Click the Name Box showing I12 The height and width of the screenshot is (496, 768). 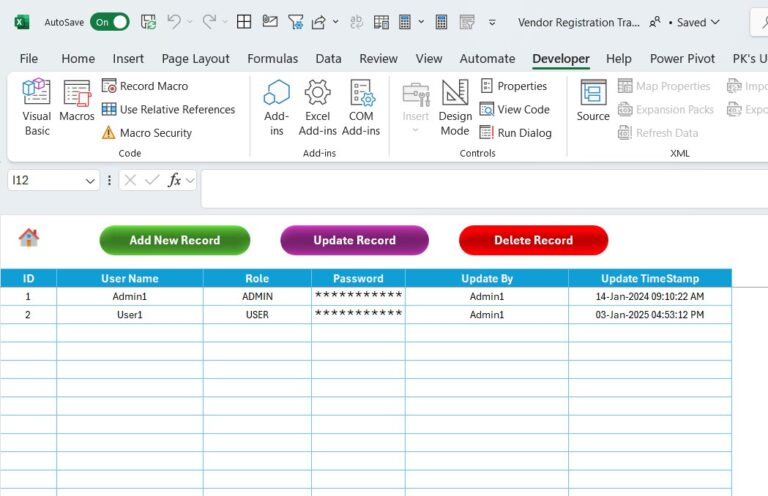pos(45,180)
